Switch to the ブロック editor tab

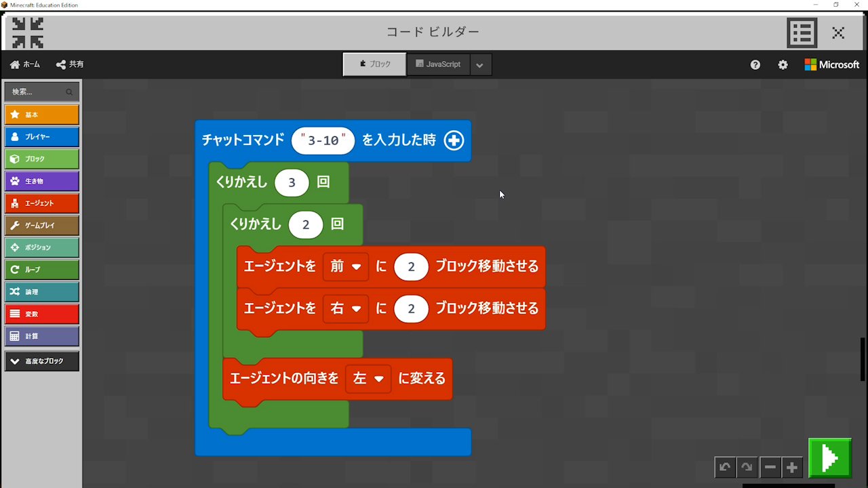coord(374,64)
